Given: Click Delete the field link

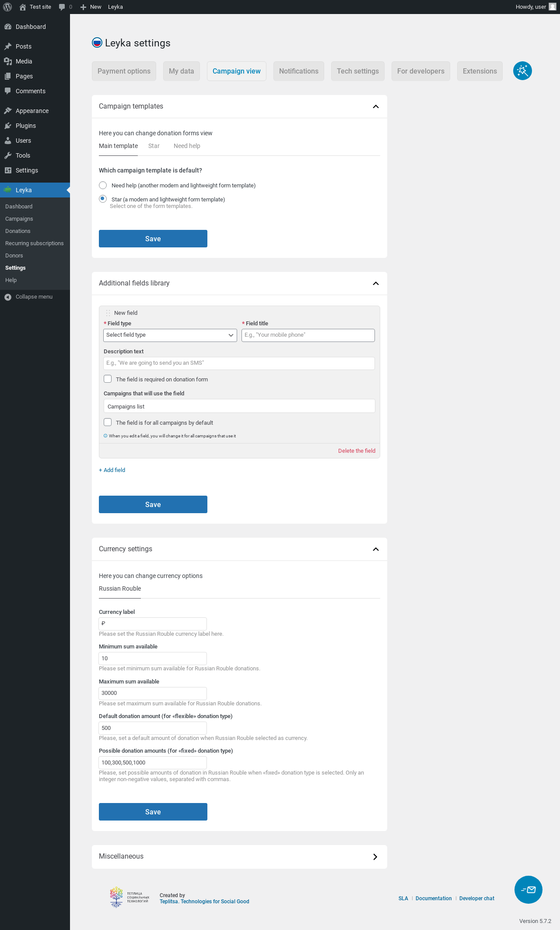Looking at the screenshot, I should point(357,451).
